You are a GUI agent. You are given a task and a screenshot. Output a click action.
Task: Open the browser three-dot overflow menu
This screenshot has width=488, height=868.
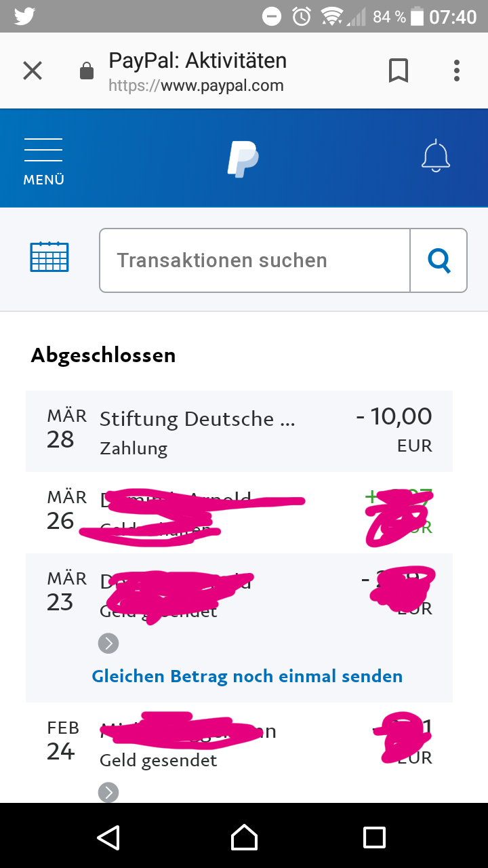(x=457, y=71)
